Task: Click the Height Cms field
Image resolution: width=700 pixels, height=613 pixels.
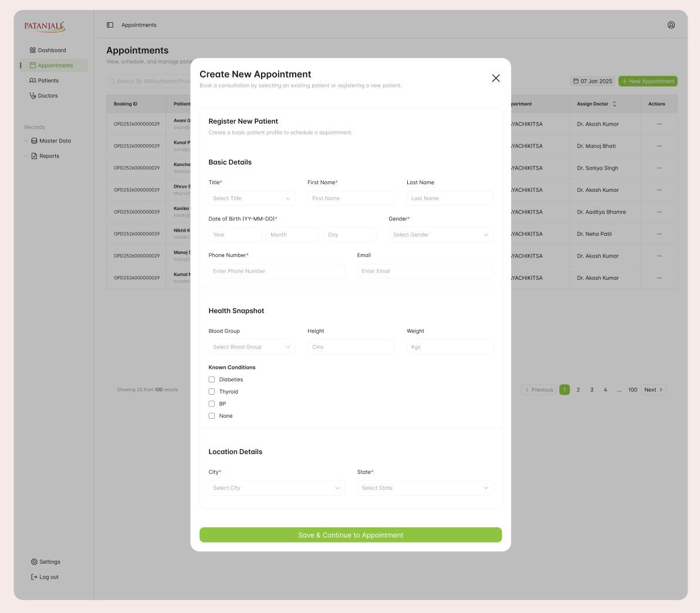Action: (351, 347)
